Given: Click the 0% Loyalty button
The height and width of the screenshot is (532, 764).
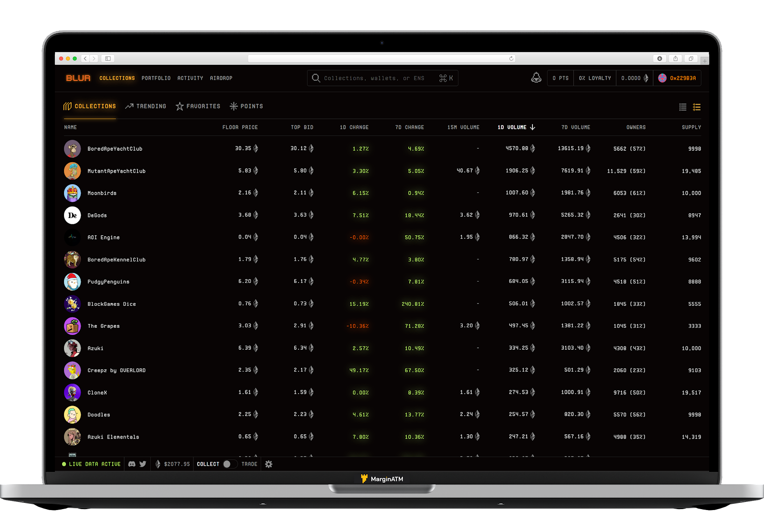Looking at the screenshot, I should point(595,78).
